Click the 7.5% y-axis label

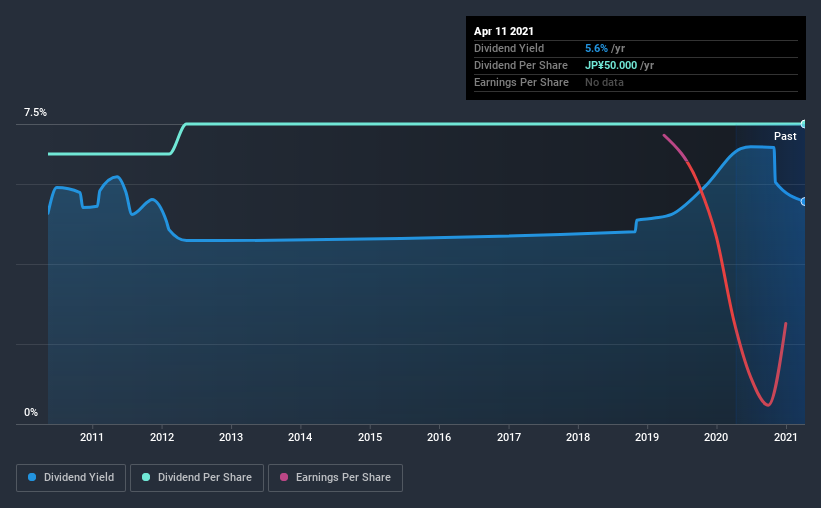pos(35,113)
